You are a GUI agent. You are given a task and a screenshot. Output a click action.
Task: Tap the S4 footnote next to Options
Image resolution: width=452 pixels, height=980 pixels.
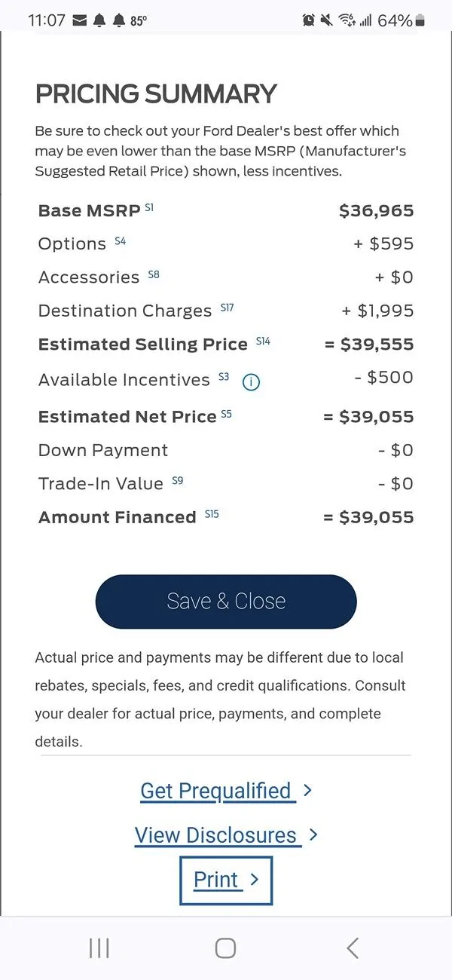tap(121, 241)
